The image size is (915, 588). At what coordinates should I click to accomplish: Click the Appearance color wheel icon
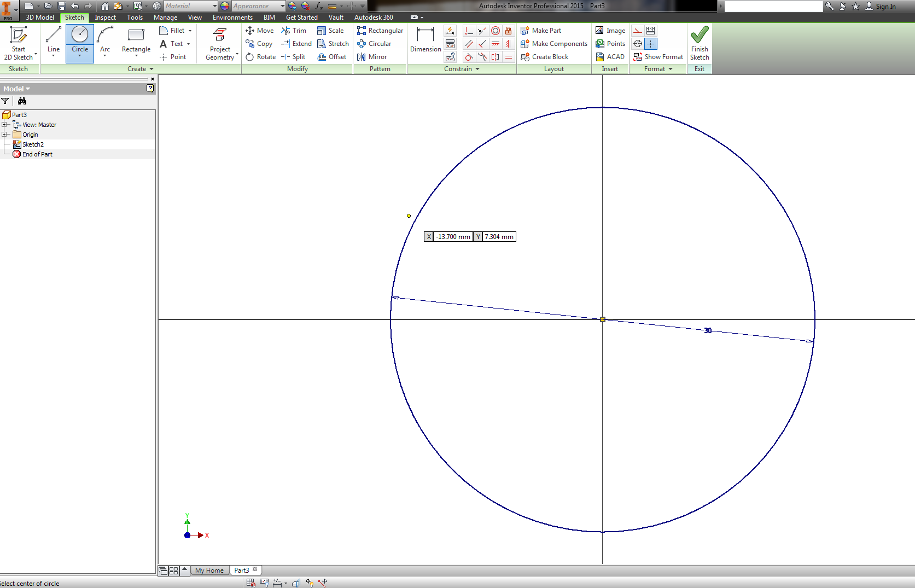[x=225, y=6]
